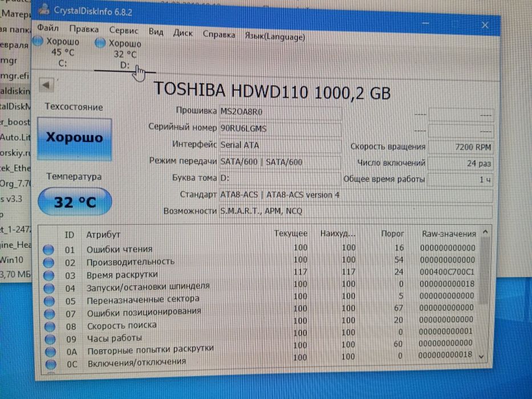Click the transfer mode field SATA/600
The image size is (532, 399).
point(280,162)
